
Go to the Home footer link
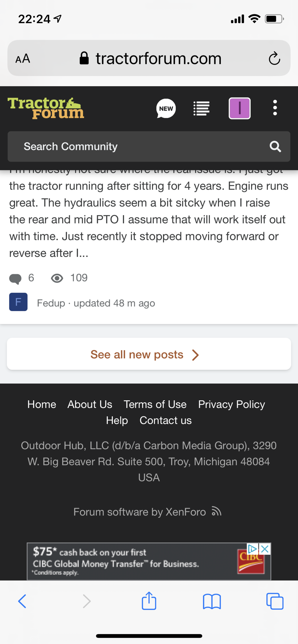click(42, 404)
